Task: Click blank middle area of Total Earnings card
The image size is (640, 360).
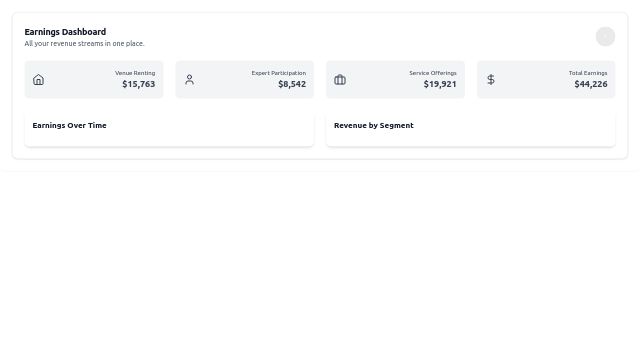Action: (x=531, y=80)
